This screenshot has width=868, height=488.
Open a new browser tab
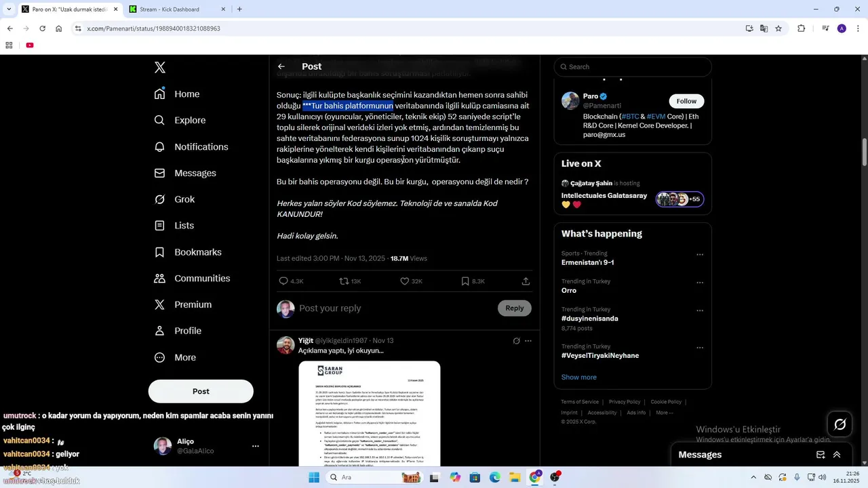tap(239, 9)
